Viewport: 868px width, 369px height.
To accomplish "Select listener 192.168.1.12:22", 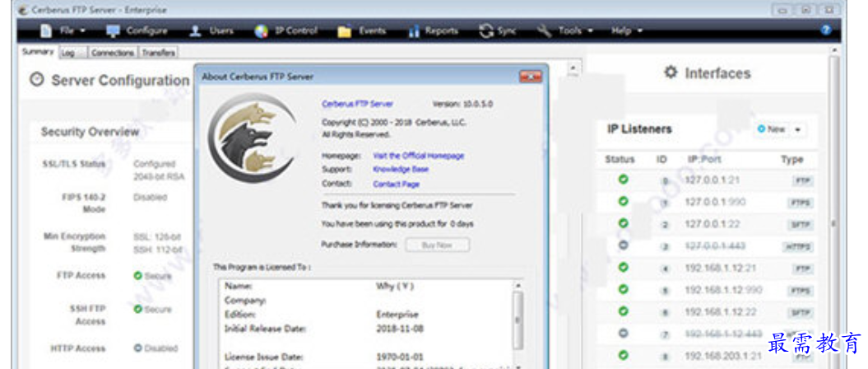I will [x=707, y=312].
